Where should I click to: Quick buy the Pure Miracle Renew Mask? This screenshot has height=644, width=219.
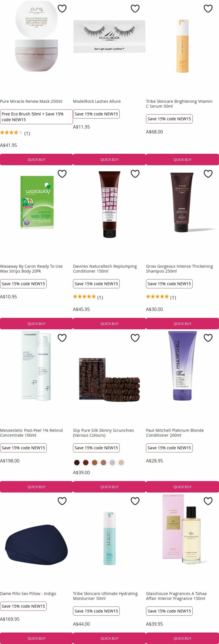pos(36,159)
